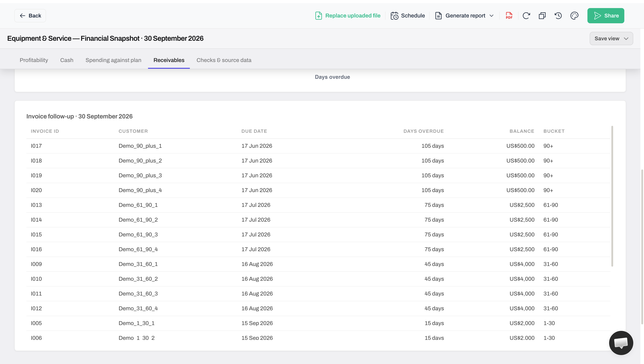This screenshot has width=644, height=364.
Task: Open the version history clock icon
Action: coord(558,15)
